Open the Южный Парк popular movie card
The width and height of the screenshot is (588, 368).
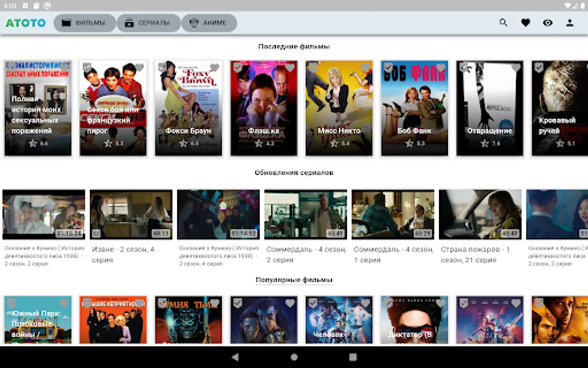(x=38, y=320)
